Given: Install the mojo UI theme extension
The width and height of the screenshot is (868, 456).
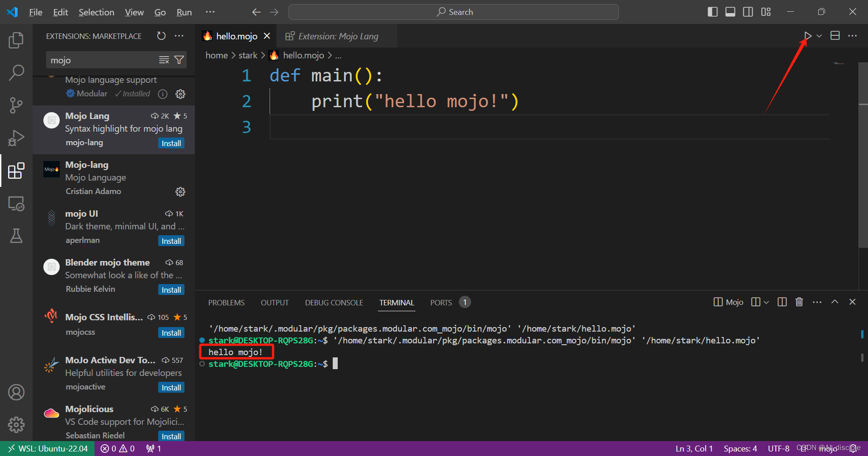Looking at the screenshot, I should coord(171,241).
